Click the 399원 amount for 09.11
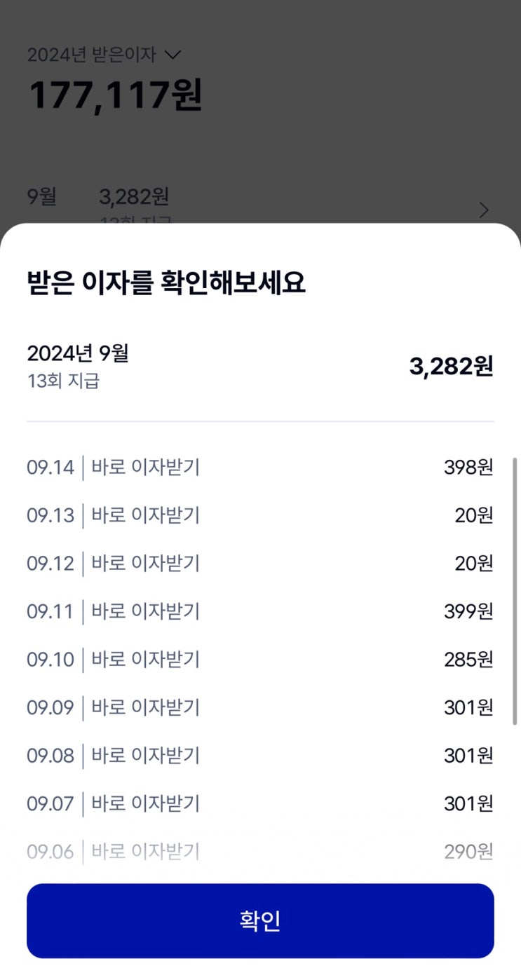 (468, 612)
